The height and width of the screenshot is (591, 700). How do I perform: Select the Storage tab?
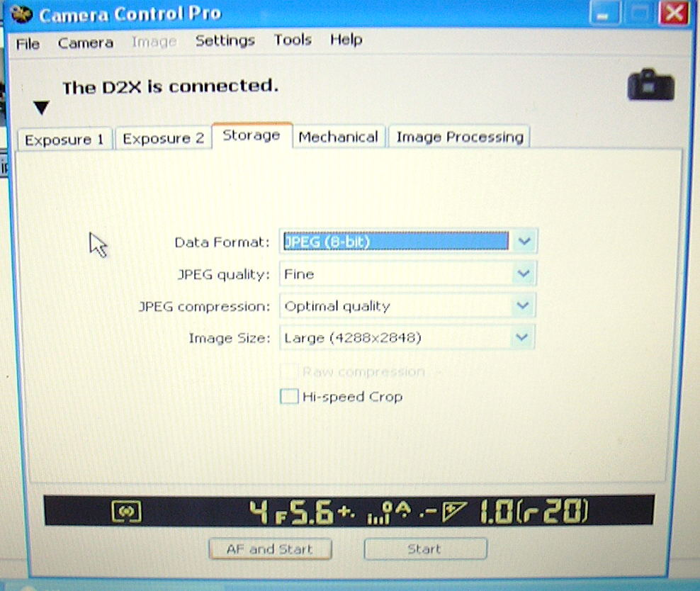click(x=252, y=135)
